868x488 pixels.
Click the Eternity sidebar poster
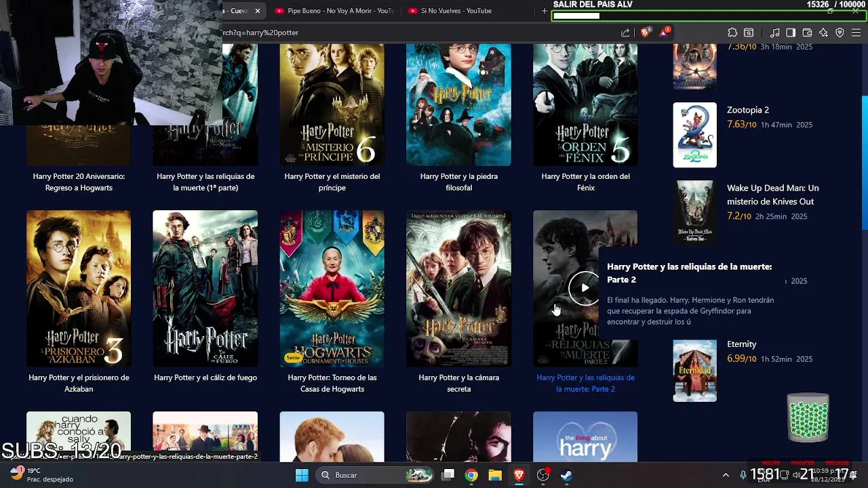[694, 371]
